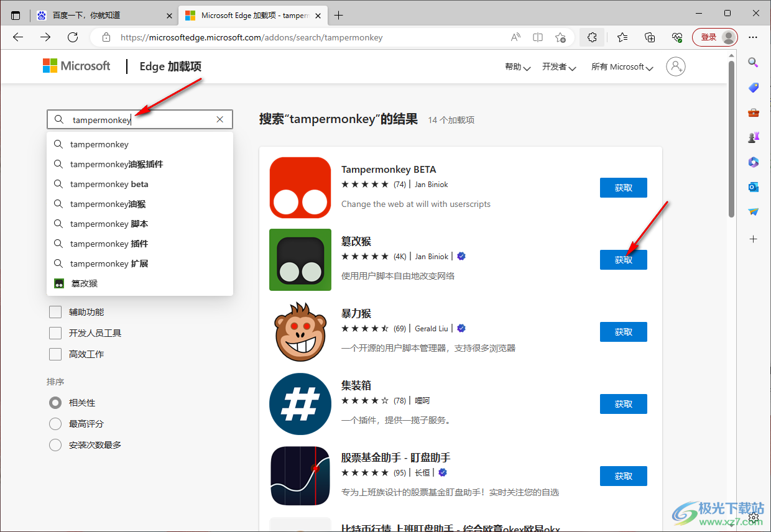Click the account sign-in avatar on the page

click(x=676, y=66)
